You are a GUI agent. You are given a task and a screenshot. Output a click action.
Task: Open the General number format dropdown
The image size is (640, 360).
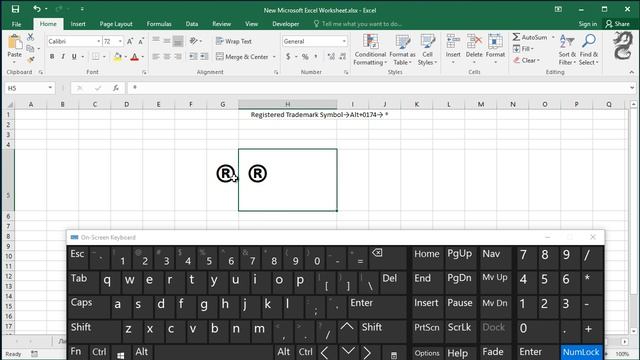click(x=344, y=41)
